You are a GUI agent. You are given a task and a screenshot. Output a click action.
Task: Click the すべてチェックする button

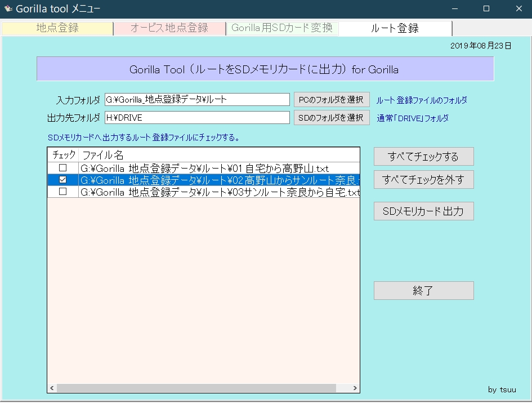click(x=423, y=156)
